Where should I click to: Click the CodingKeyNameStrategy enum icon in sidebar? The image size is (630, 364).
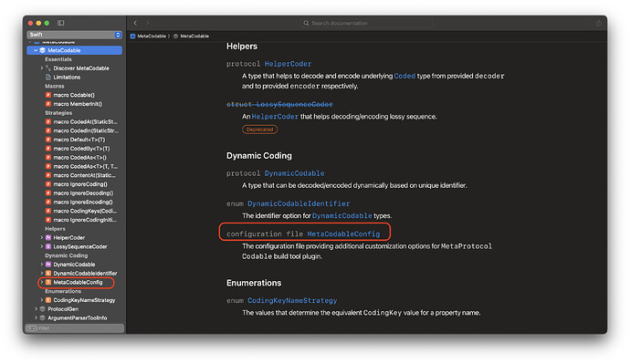48,300
